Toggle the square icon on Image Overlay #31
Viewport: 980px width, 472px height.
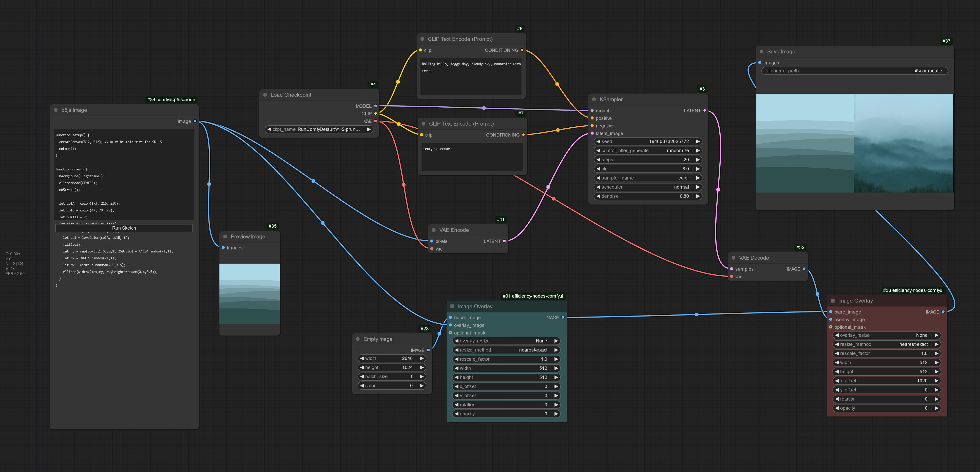[452, 306]
